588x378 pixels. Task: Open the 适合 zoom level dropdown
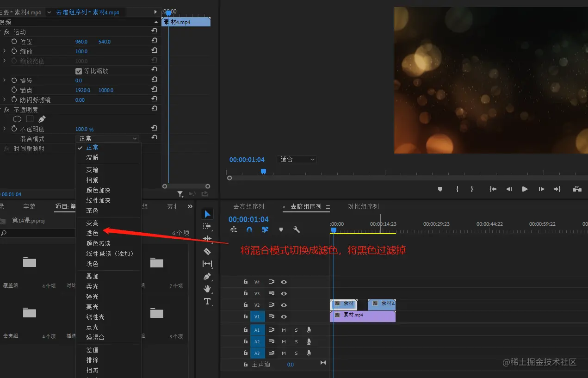tap(297, 159)
